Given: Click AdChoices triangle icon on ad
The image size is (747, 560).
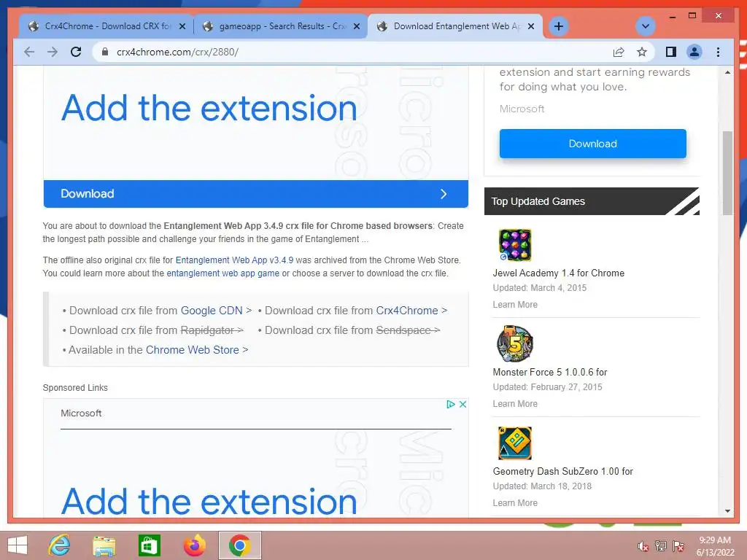Looking at the screenshot, I should point(451,404).
